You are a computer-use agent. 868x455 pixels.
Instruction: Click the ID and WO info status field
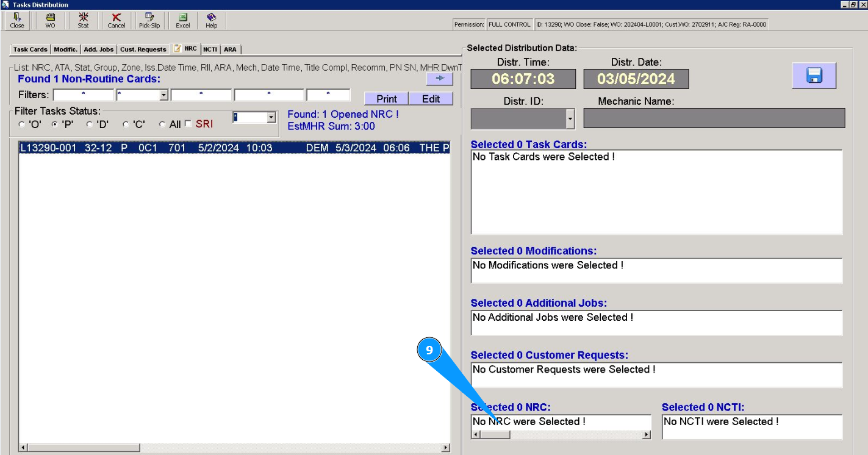point(651,24)
